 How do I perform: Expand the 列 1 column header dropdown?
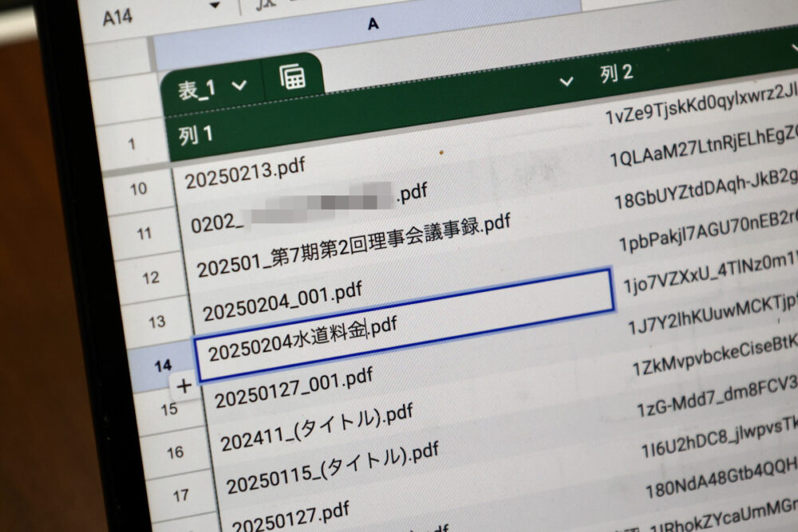567,81
